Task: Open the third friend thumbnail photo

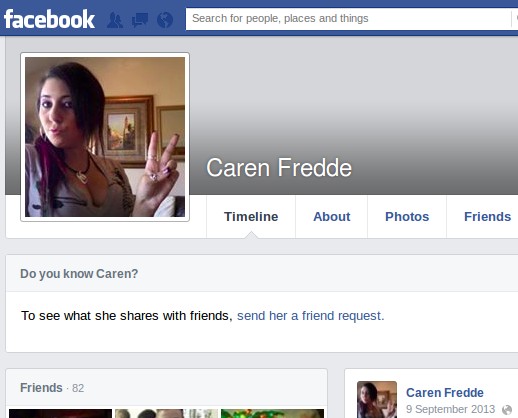Action: (272, 414)
